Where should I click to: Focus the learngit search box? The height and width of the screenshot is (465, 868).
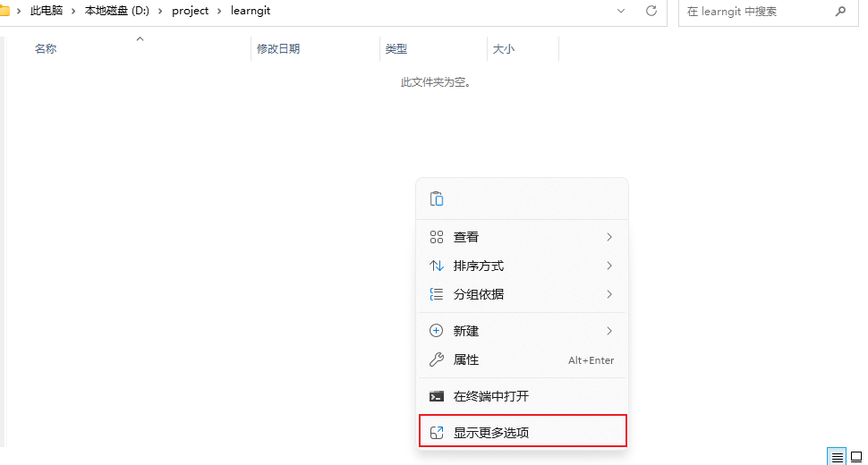(x=756, y=12)
